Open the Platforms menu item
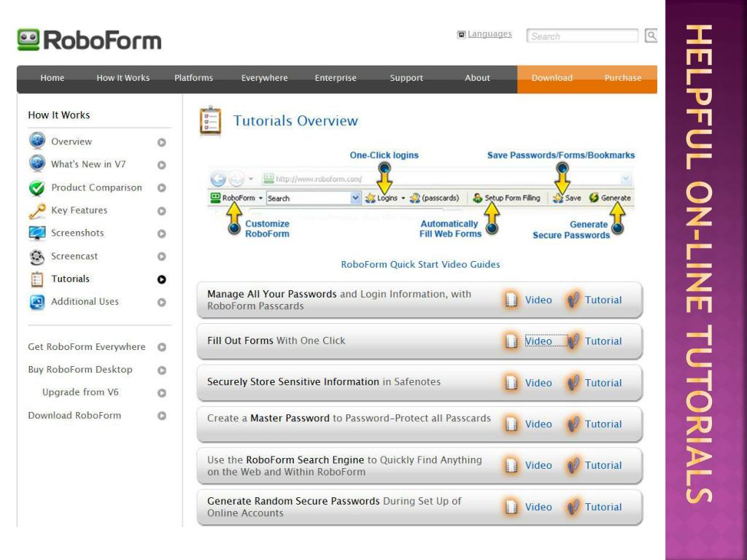The height and width of the screenshot is (560, 747). click(193, 77)
